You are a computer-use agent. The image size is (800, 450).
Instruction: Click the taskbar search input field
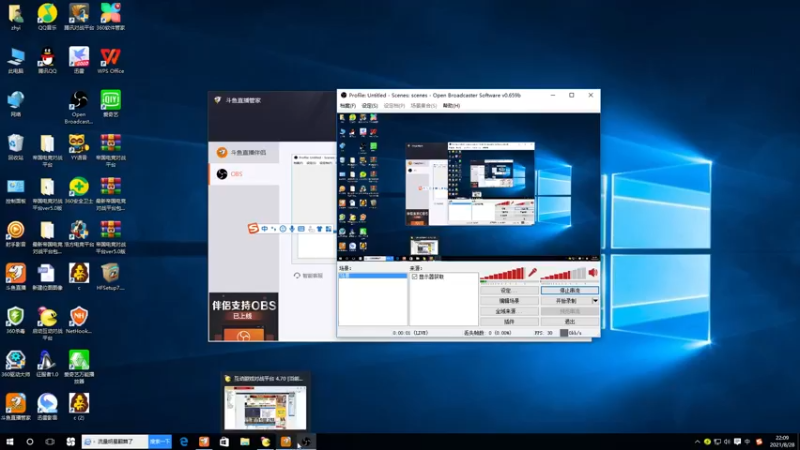point(115,442)
